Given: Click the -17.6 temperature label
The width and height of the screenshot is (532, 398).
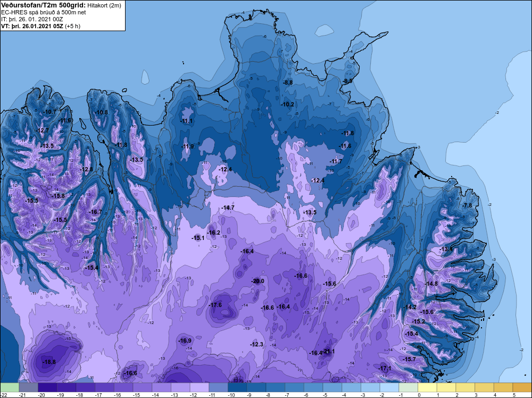Looking at the screenshot, I should point(215,305).
